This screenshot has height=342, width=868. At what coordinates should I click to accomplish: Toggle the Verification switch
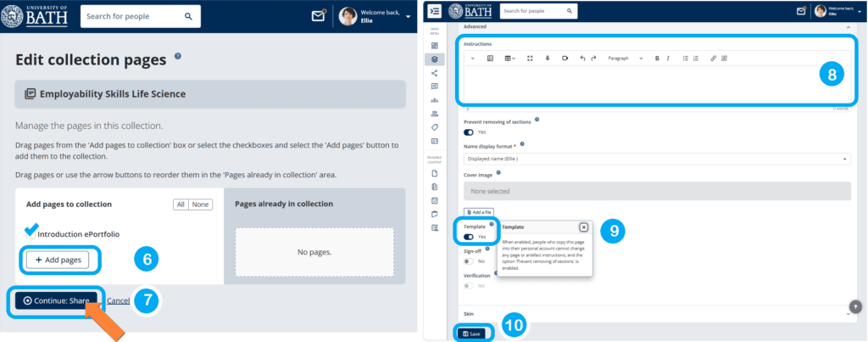pos(469,285)
